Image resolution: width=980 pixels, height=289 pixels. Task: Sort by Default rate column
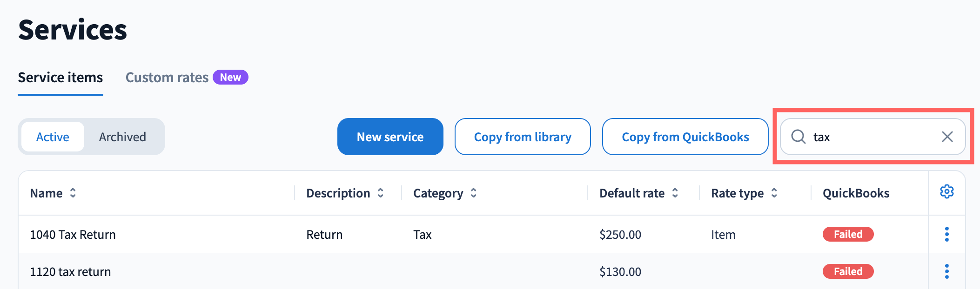[x=675, y=193]
